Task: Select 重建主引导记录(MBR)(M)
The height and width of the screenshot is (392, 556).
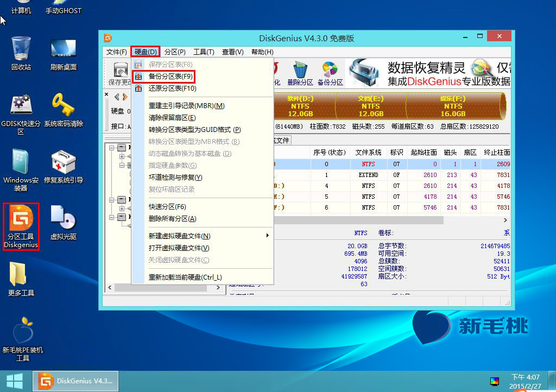Action: [203, 106]
